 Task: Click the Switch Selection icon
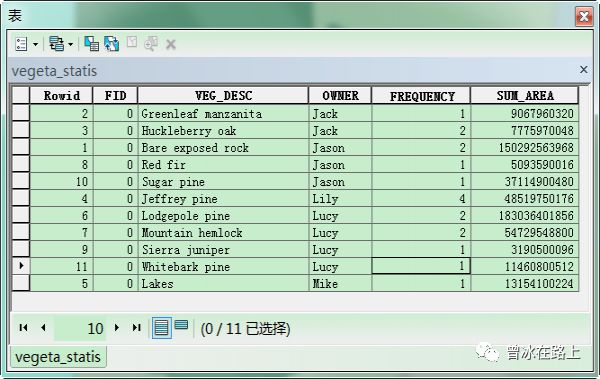112,44
